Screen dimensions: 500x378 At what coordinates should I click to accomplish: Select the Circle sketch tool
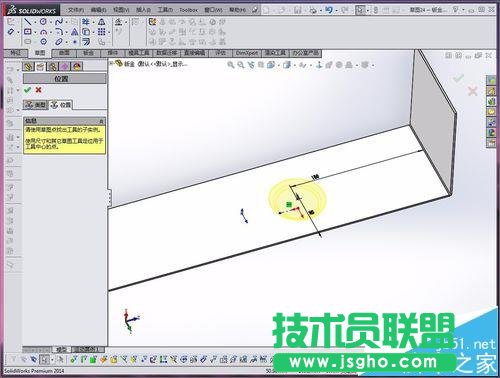(x=43, y=22)
